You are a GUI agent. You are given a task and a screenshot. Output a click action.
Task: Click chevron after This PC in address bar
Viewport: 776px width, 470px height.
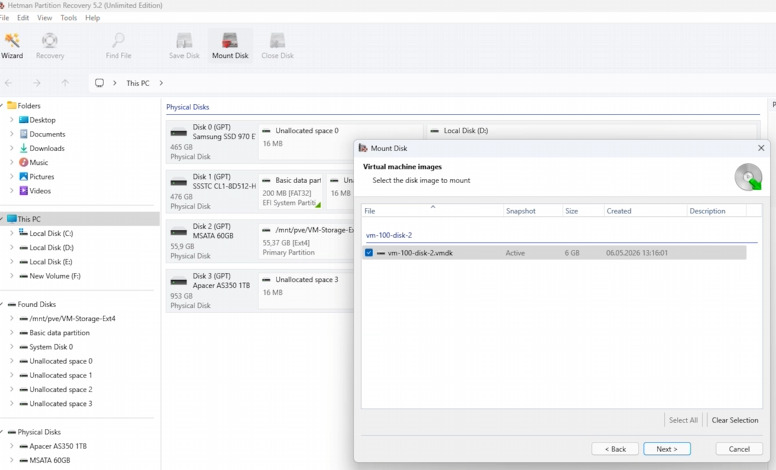(x=161, y=83)
